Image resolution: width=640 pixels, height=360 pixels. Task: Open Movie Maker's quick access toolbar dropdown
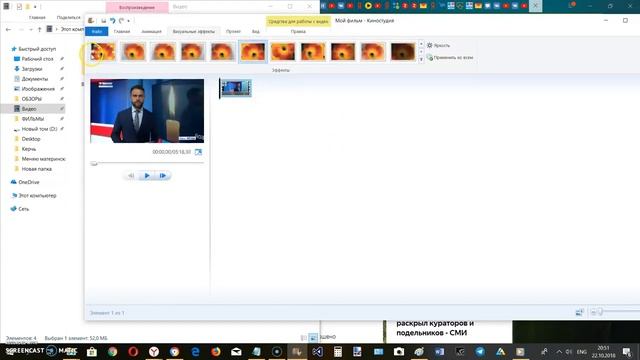[129, 21]
